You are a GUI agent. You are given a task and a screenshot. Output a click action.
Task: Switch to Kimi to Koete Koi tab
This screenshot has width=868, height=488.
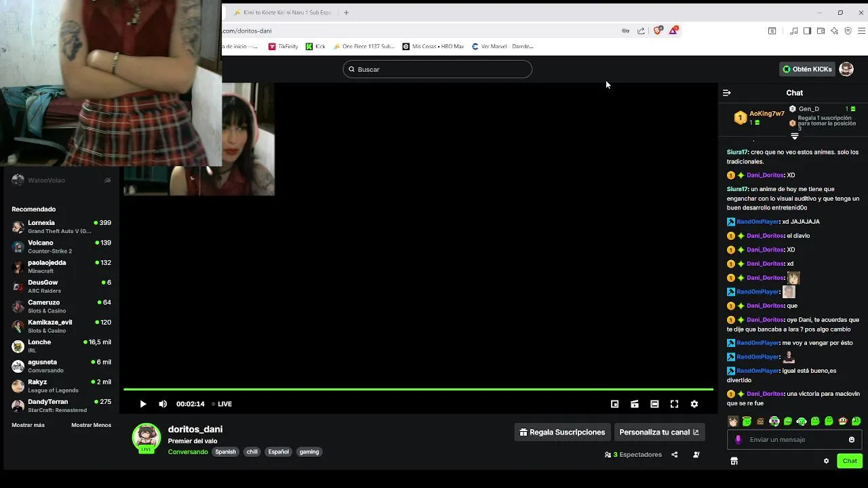point(281,12)
